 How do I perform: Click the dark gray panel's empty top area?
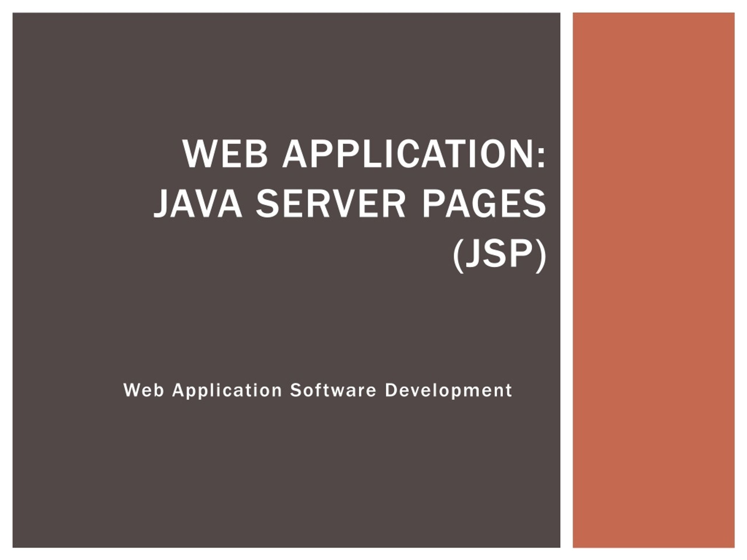286,67
